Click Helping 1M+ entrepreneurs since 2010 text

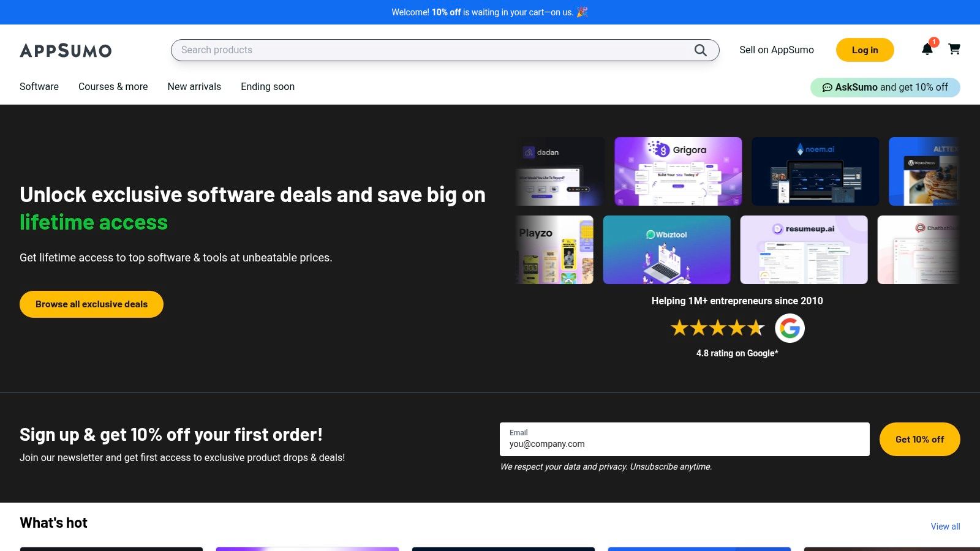pyautogui.click(x=737, y=301)
